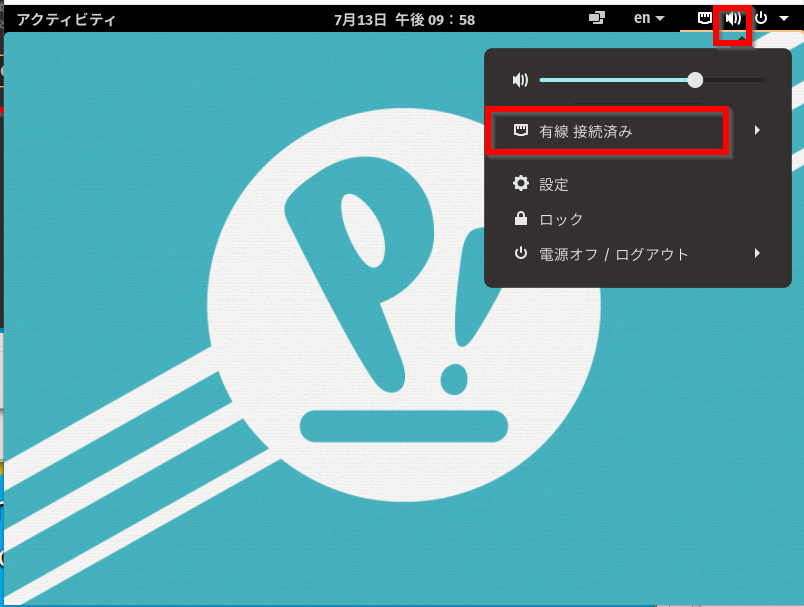Click the wired network icon in top bar
The image size is (804, 607).
705,18
